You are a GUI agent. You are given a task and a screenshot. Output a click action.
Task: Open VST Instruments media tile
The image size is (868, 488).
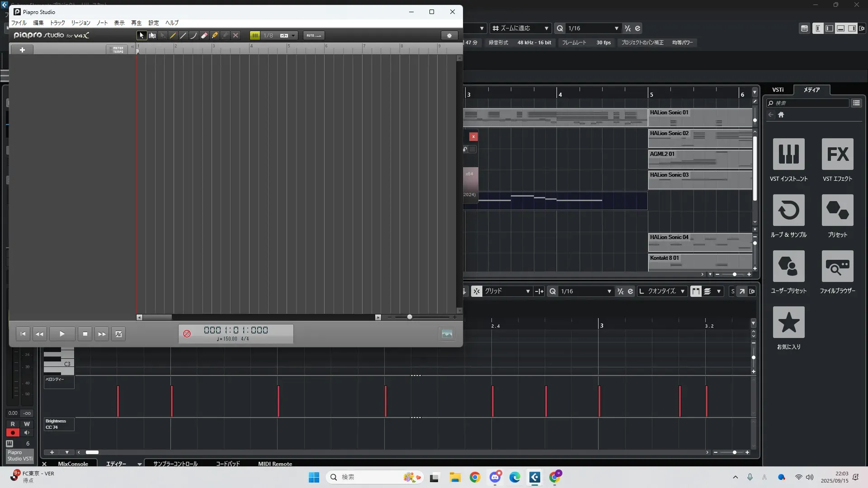788,155
